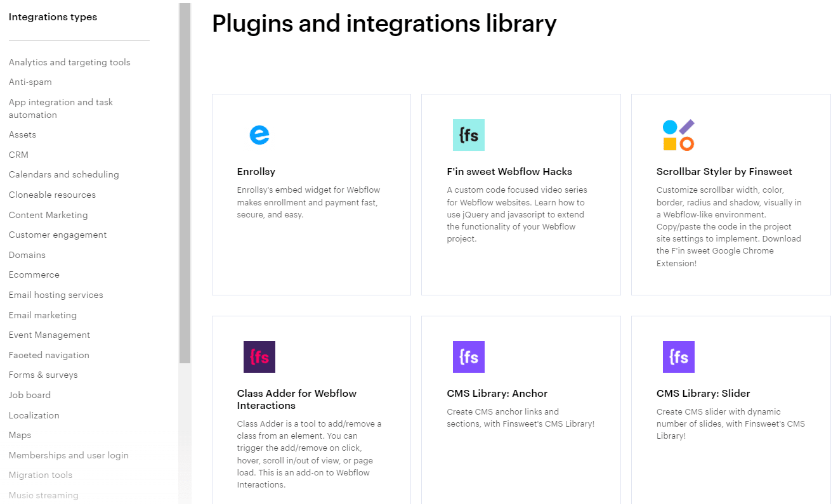Click the F'in sweet Webflow Hacks teal fs icon
Viewport: 838px width, 504px height.
(469, 135)
